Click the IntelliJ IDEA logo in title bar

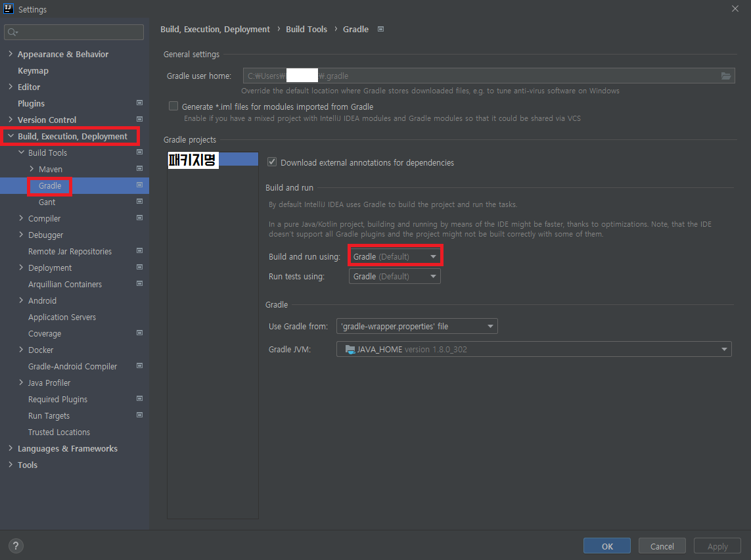8,9
